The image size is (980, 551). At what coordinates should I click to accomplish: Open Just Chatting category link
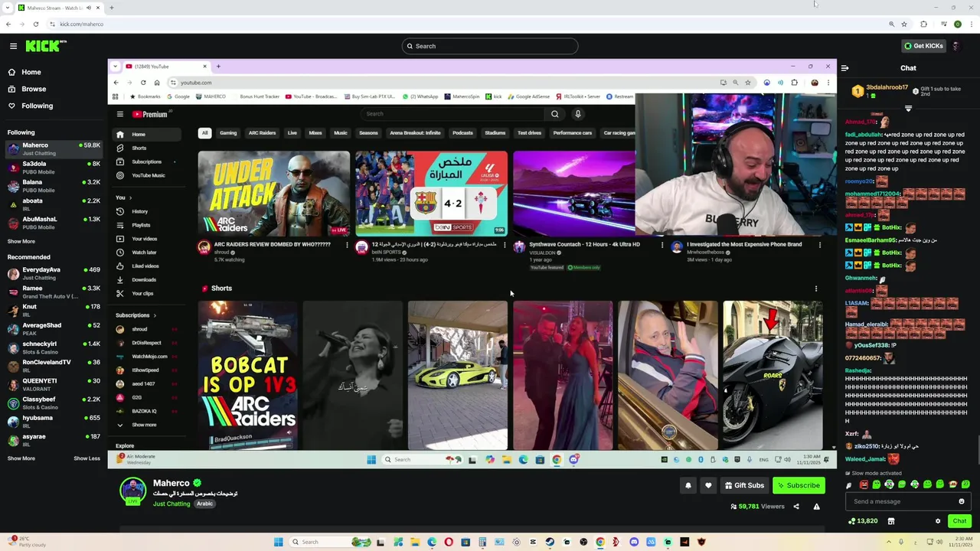tap(171, 504)
